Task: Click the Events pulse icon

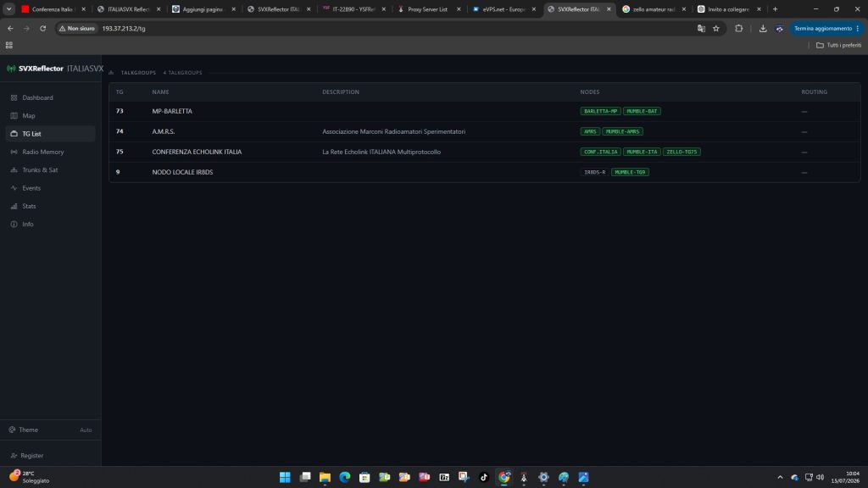Action: [14, 188]
